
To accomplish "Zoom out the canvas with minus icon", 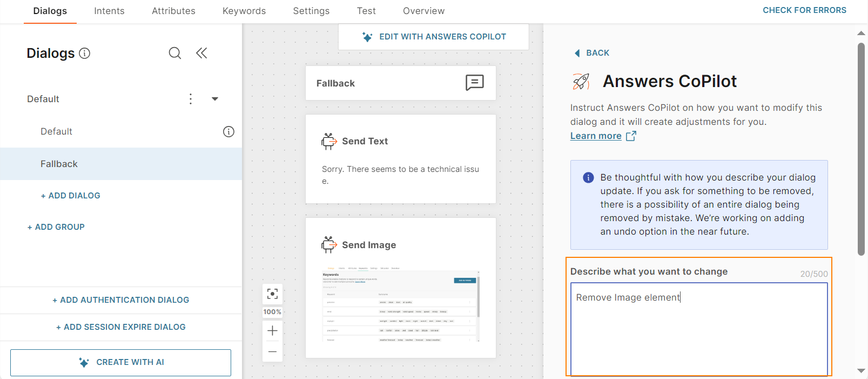I will pyautogui.click(x=272, y=352).
